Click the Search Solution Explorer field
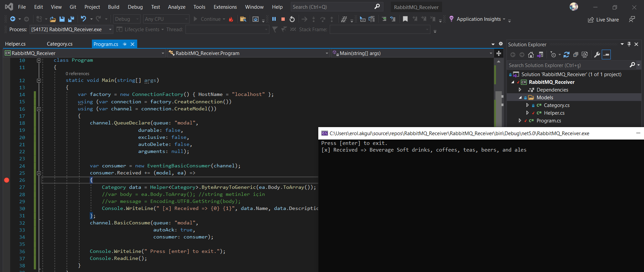 click(567, 65)
